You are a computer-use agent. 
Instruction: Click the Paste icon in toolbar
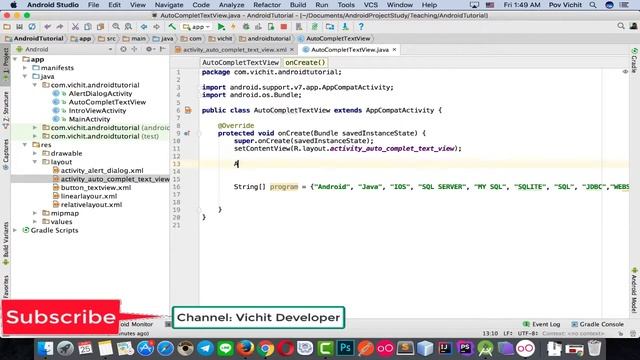pos(100,27)
